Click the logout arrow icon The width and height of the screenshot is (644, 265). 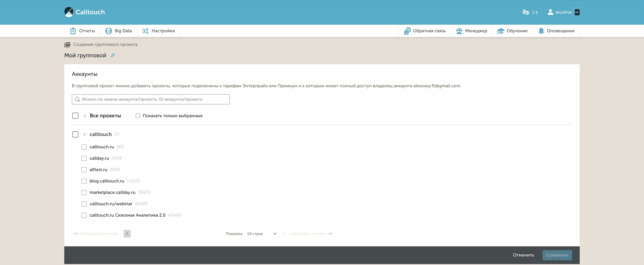577,12
